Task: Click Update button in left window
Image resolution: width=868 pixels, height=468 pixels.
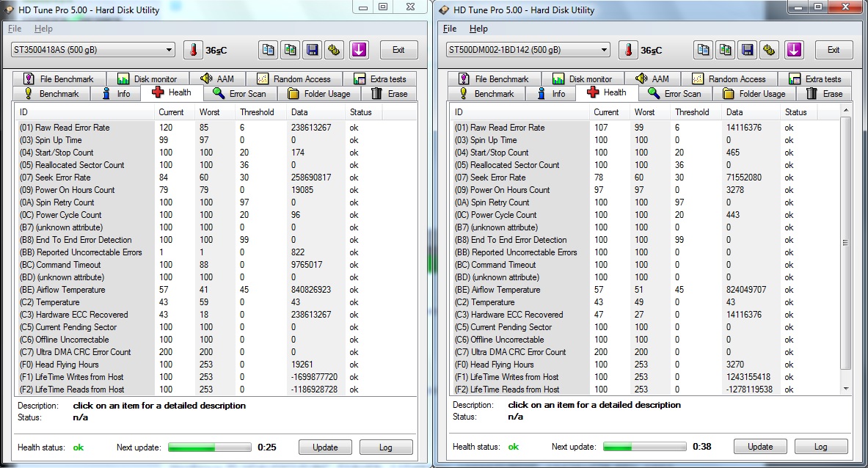Action: 325,447
